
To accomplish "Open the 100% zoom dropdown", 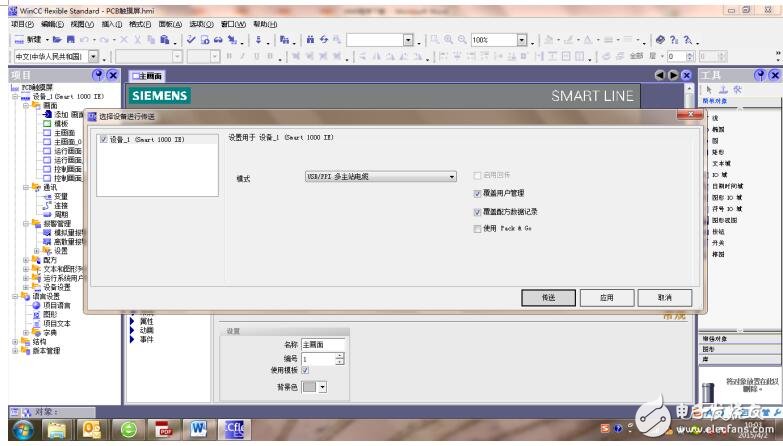I will (x=521, y=39).
